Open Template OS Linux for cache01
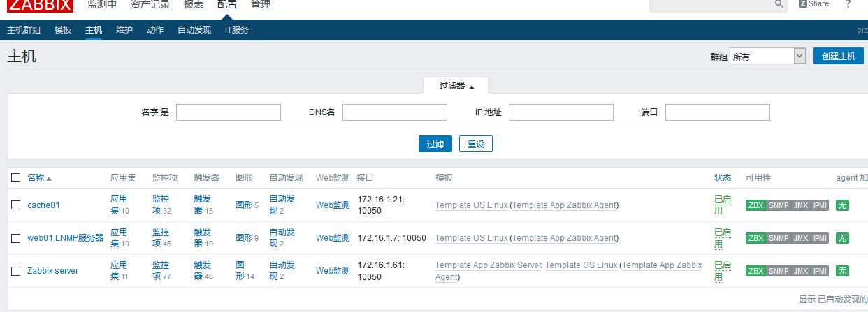Screen dimensions: 868x312 pos(471,205)
